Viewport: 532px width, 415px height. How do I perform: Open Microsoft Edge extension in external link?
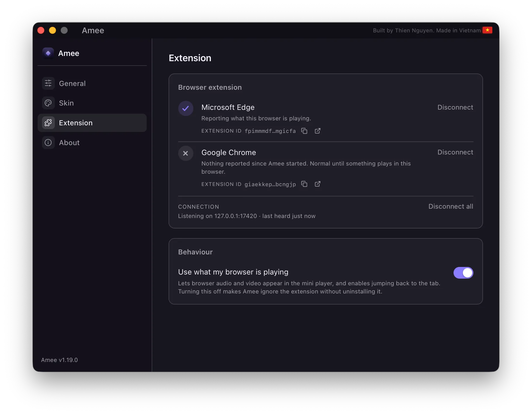click(x=318, y=131)
